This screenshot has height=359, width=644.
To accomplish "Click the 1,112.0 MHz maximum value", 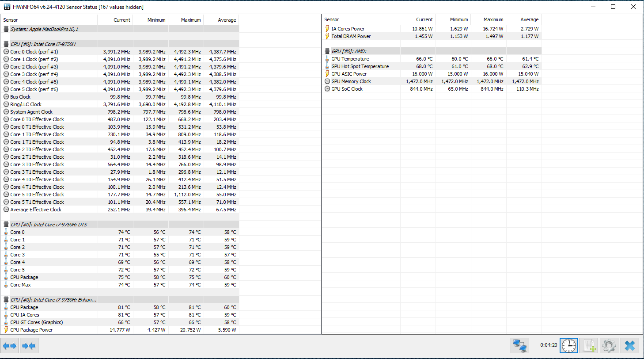I will click(187, 195).
